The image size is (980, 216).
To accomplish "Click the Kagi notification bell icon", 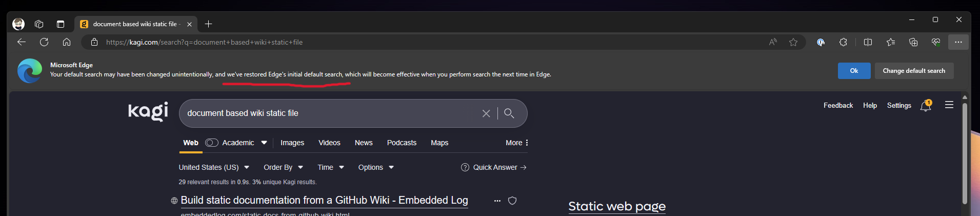I will [x=925, y=106].
